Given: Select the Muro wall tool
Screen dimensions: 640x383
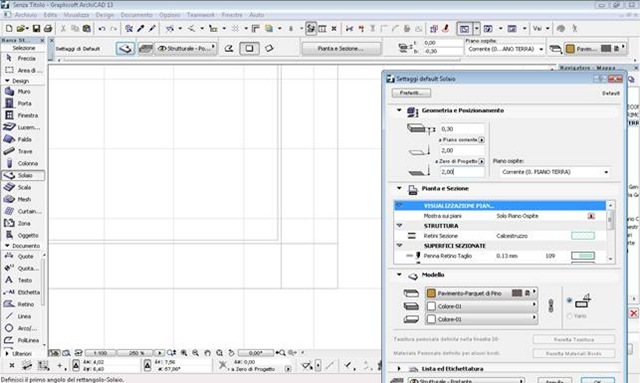Looking at the screenshot, I should click(x=23, y=91).
